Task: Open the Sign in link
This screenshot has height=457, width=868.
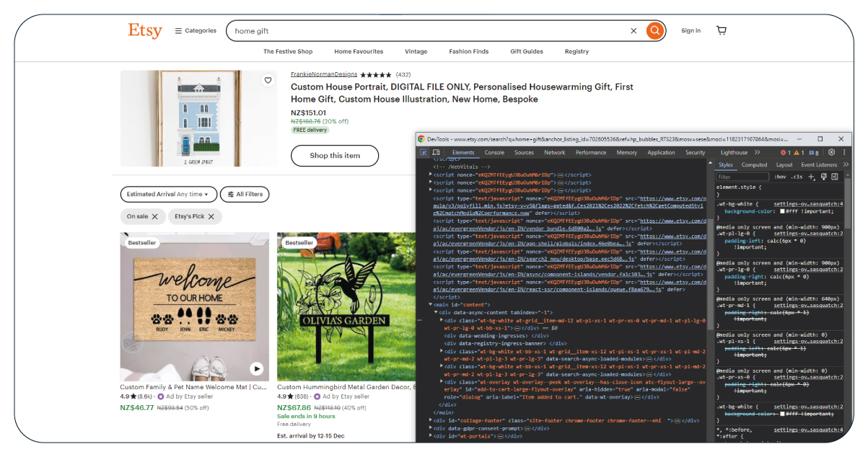Action: pyautogui.click(x=691, y=30)
